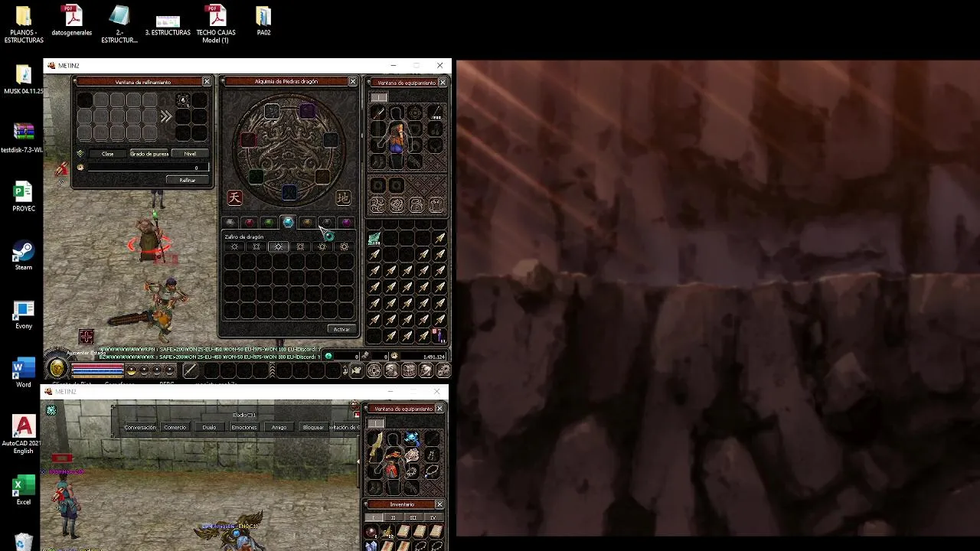Click the green item in the inventory
This screenshot has width=980, height=551.
(x=374, y=239)
